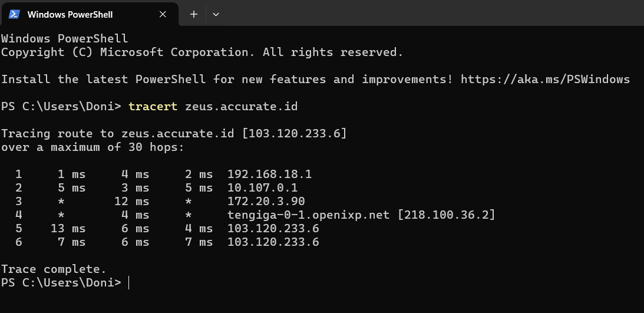Click the yellow tracert command word
Image resolution: width=644 pixels, height=313 pixels.
[x=153, y=107]
